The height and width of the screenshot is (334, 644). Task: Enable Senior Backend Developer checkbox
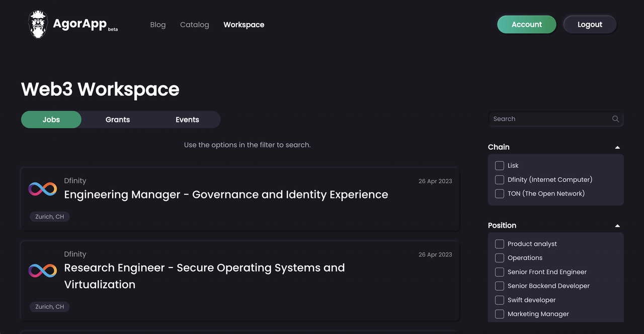[500, 286]
